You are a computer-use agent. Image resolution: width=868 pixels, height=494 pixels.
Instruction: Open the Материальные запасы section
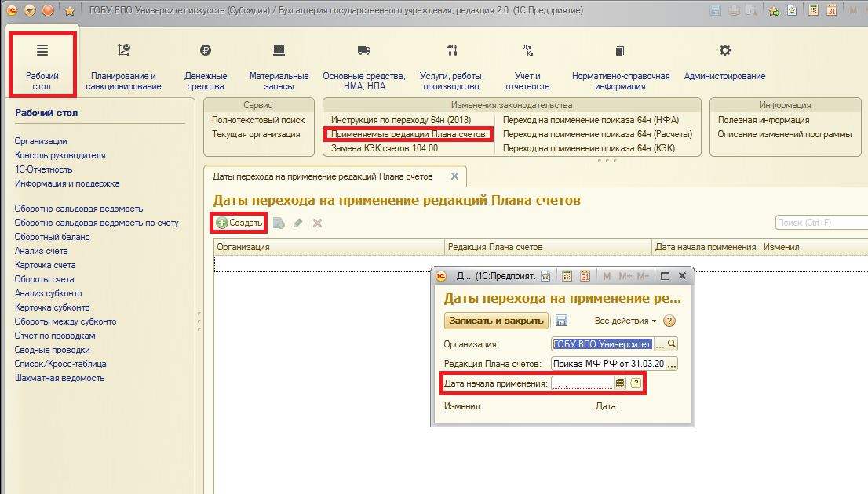279,61
